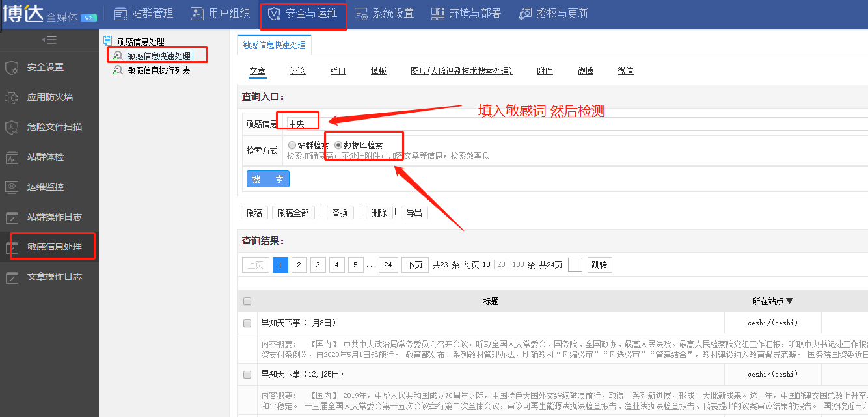The image size is (868, 417).
Task: Go to results page 24
Action: [388, 265]
